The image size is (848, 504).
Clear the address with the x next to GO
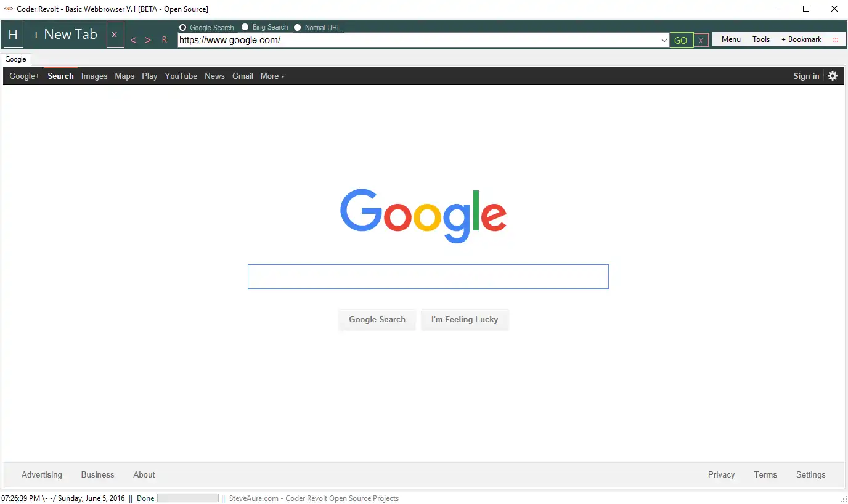(x=701, y=41)
